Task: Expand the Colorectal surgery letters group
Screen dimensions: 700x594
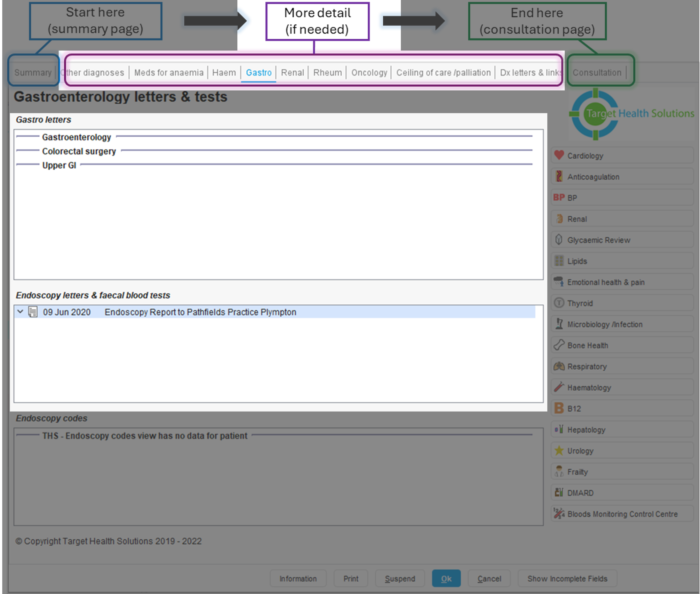Action: (x=79, y=151)
